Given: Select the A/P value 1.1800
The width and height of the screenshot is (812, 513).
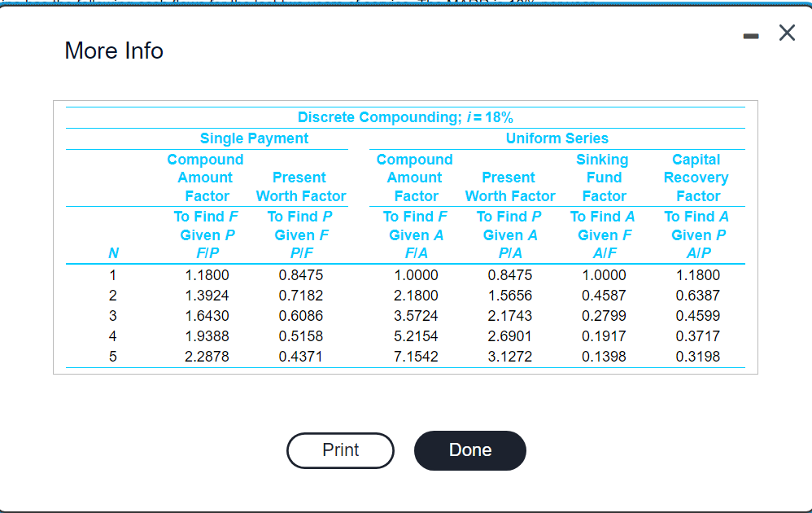Looking at the screenshot, I should 696,274.
